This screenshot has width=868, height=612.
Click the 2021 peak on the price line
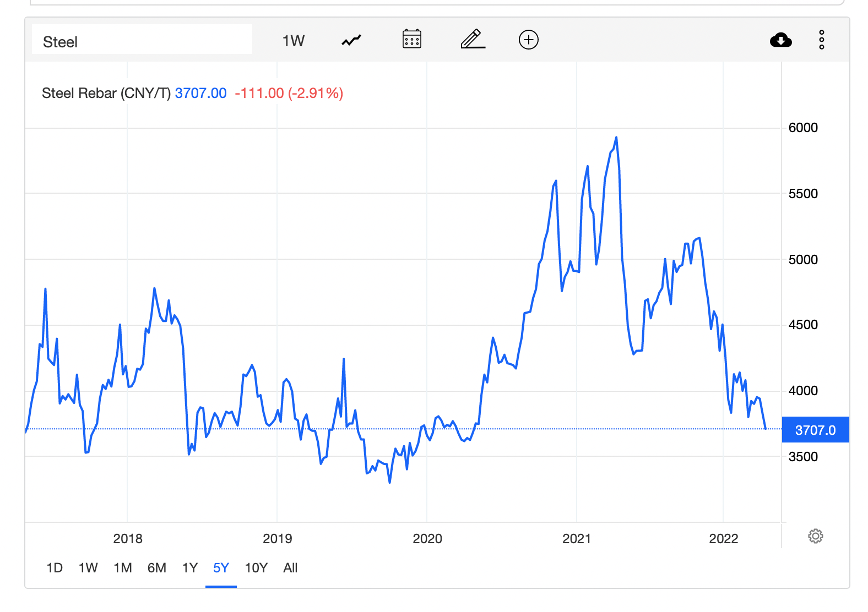coord(616,138)
